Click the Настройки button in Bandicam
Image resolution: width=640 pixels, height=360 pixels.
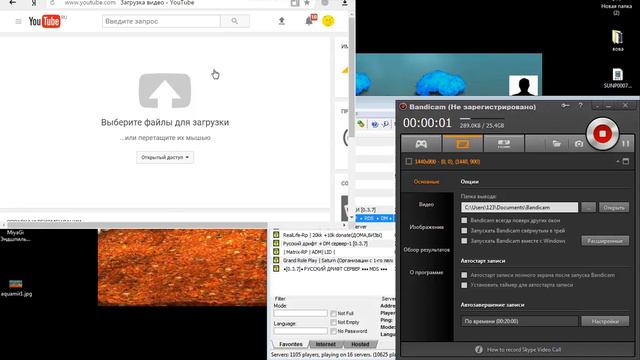[x=605, y=321]
